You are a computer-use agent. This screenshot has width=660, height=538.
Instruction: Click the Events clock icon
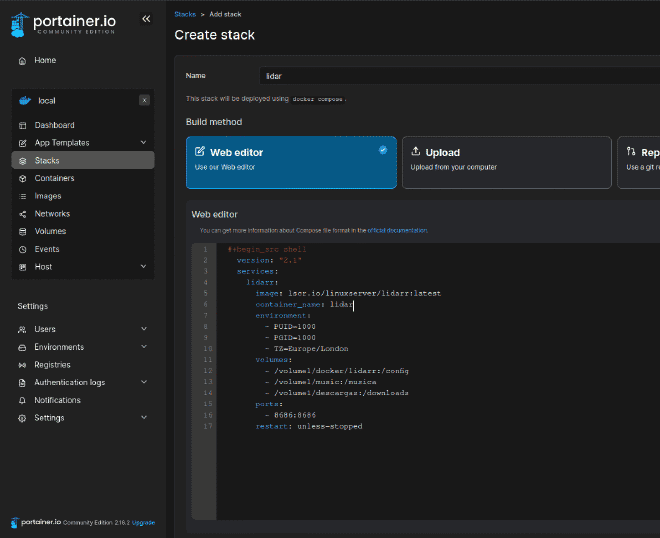(x=23, y=250)
